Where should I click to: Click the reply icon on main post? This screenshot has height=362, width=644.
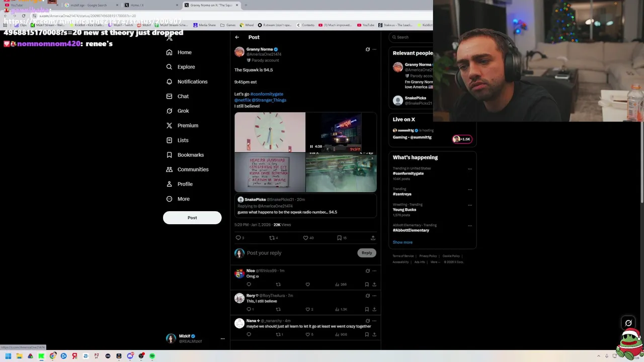tap(238, 238)
